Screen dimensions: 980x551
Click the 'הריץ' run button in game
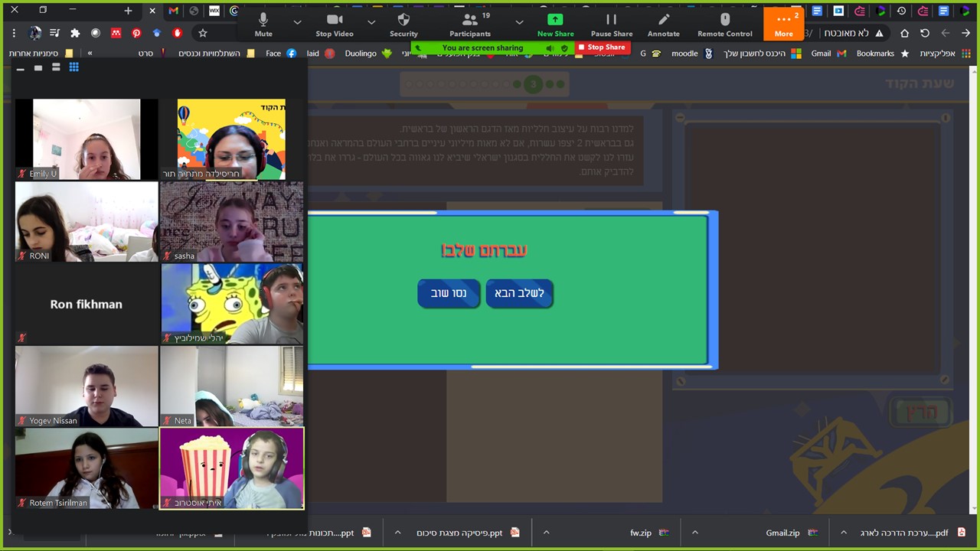pyautogui.click(x=921, y=412)
